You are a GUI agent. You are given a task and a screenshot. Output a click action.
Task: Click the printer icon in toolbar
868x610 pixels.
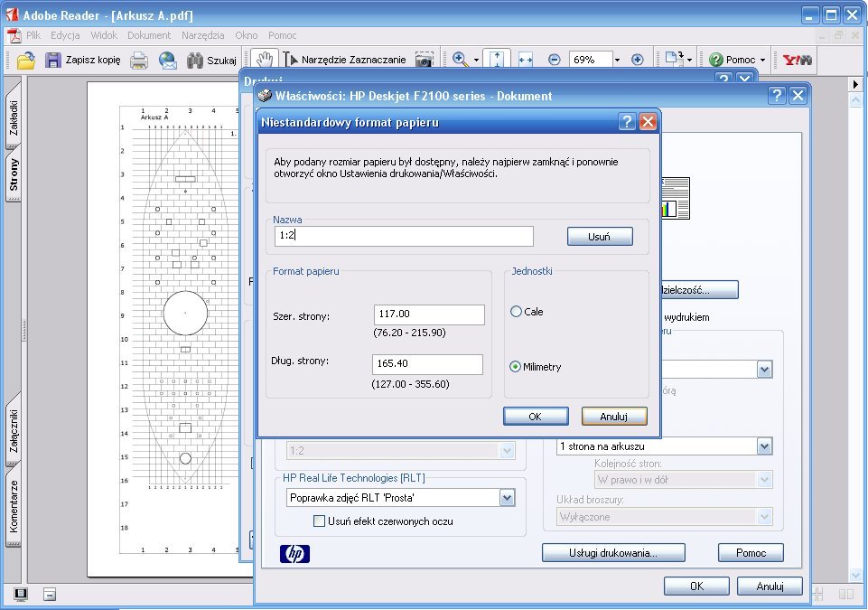coord(139,61)
